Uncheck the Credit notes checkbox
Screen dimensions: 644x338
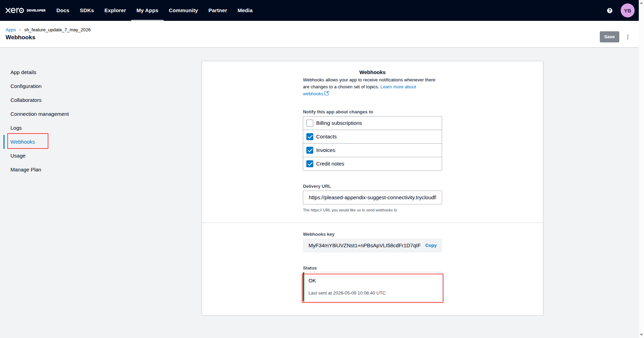pyautogui.click(x=310, y=164)
